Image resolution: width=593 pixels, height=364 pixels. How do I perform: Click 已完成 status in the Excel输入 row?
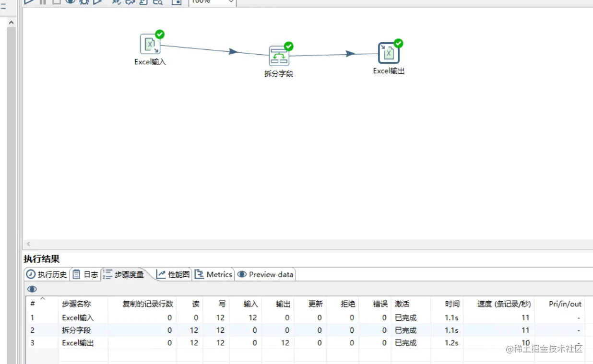(406, 317)
